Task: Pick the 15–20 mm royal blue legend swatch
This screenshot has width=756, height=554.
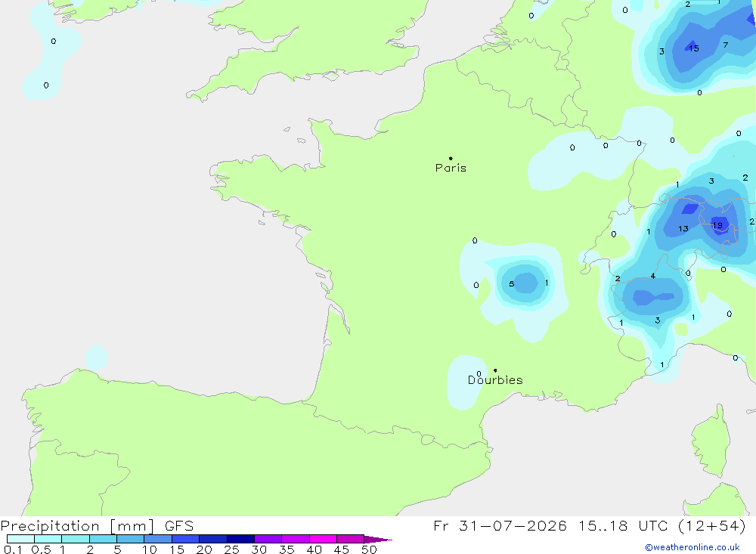Action: coord(186,539)
